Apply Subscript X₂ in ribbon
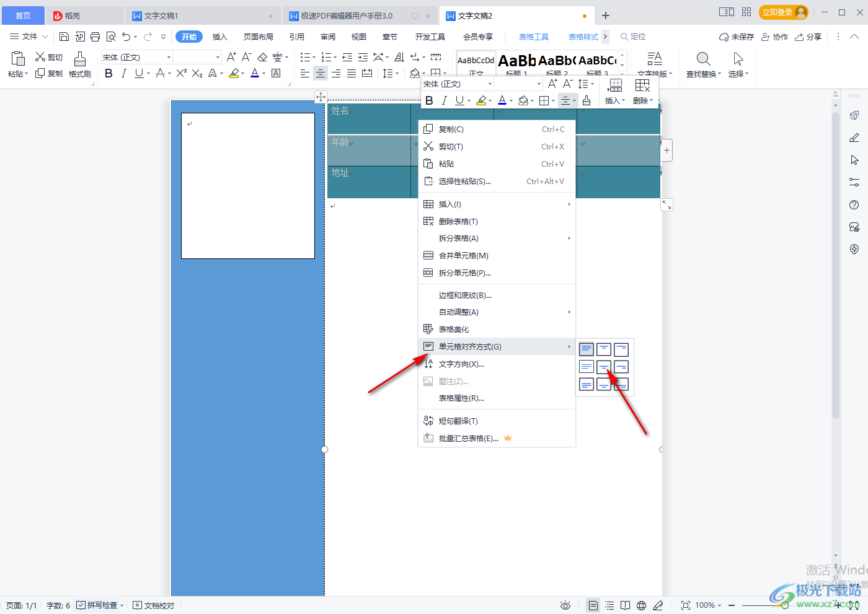This screenshot has height=614, width=868. click(x=197, y=73)
